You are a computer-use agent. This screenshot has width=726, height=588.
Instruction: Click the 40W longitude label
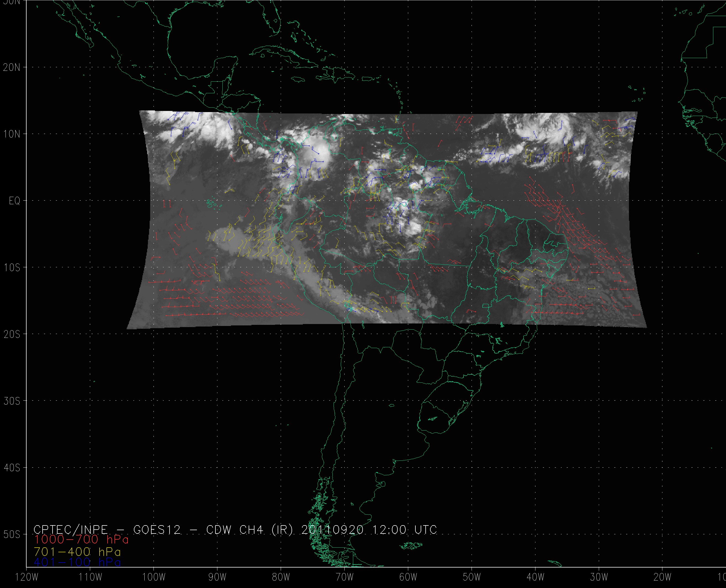535,577
